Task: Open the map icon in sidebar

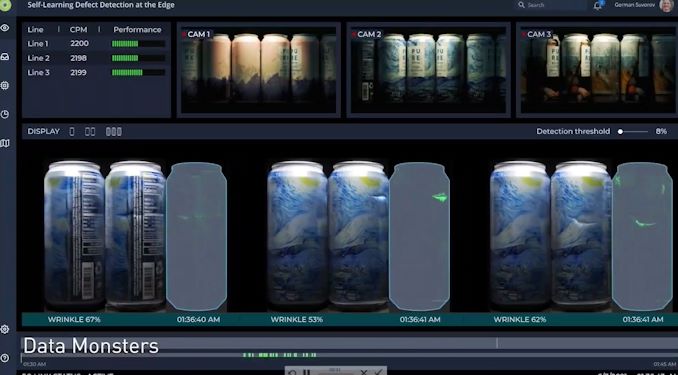Action: (5, 143)
